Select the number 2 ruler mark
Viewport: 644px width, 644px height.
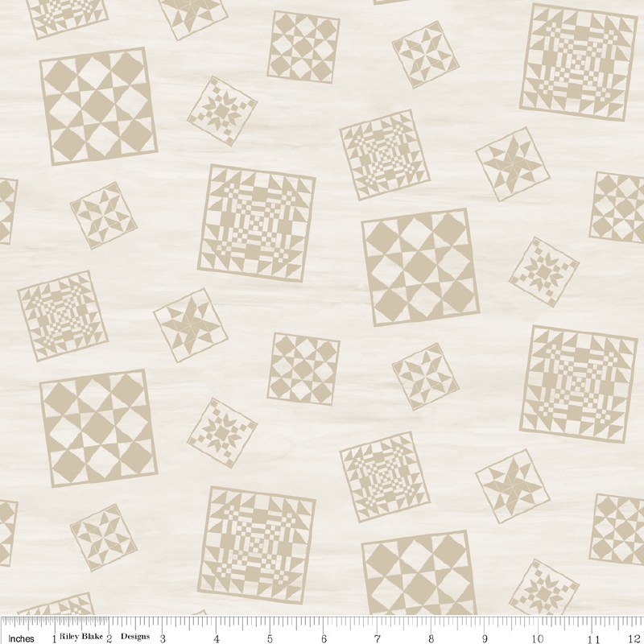click(108, 634)
